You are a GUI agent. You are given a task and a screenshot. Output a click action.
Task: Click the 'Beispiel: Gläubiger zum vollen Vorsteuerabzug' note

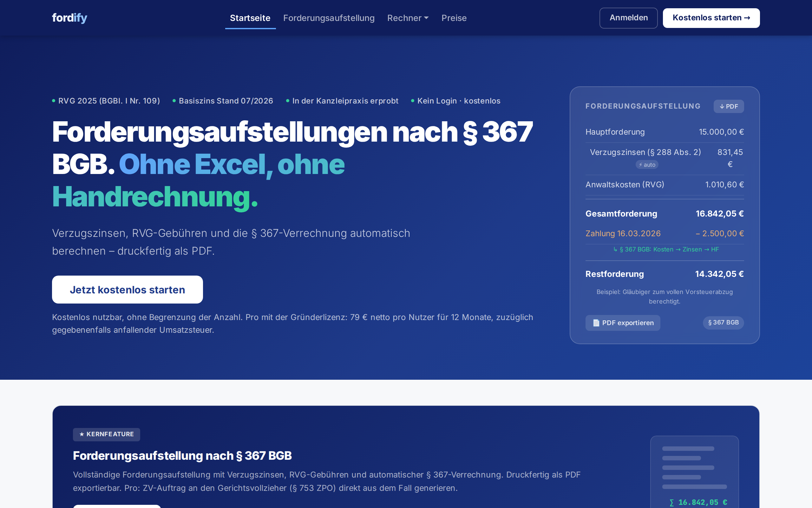pyautogui.click(x=665, y=297)
